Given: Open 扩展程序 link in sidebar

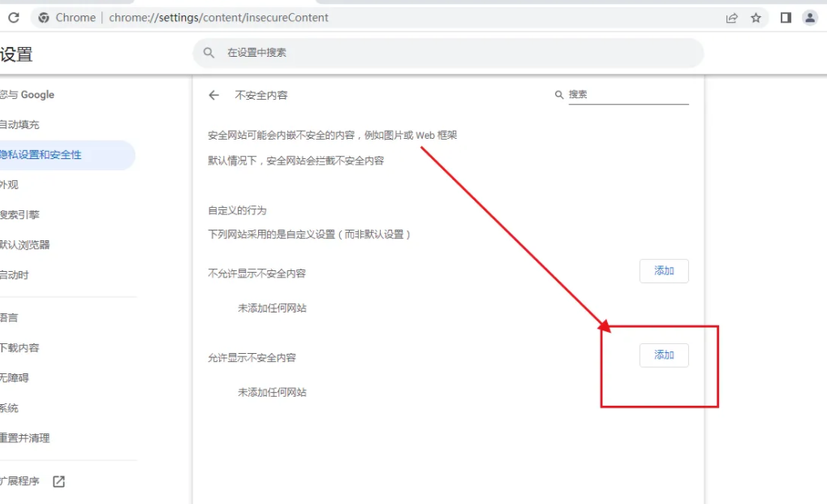Looking at the screenshot, I should click(19, 481).
